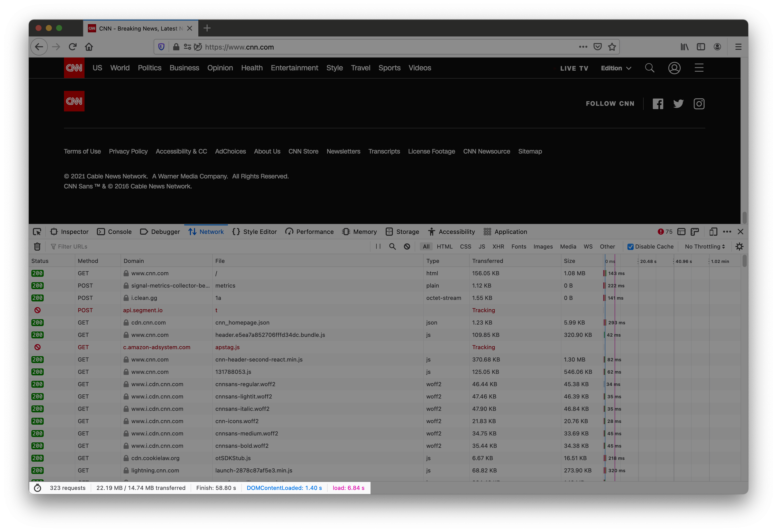Open page actions three-dot menu in address bar
The image size is (777, 532).
pyautogui.click(x=583, y=47)
